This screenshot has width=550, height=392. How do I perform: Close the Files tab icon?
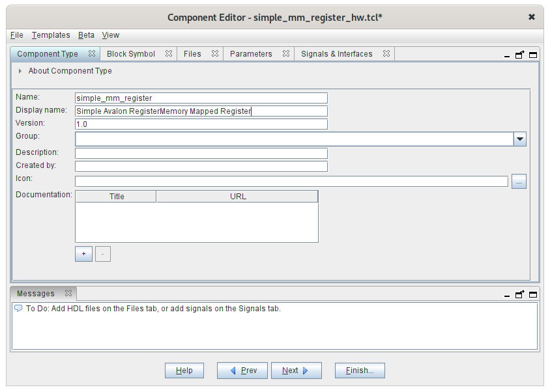click(214, 54)
